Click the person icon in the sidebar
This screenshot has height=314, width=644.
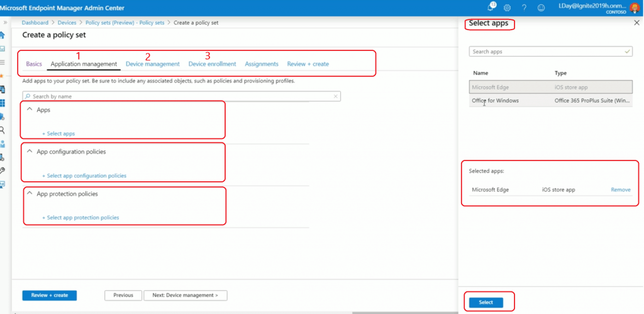point(3,144)
